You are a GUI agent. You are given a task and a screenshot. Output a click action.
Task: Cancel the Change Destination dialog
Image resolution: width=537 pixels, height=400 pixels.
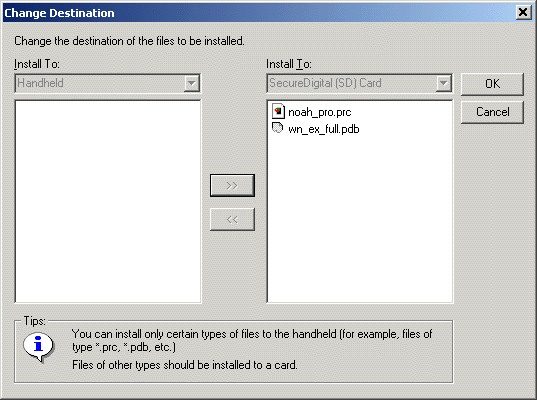pyautogui.click(x=492, y=112)
